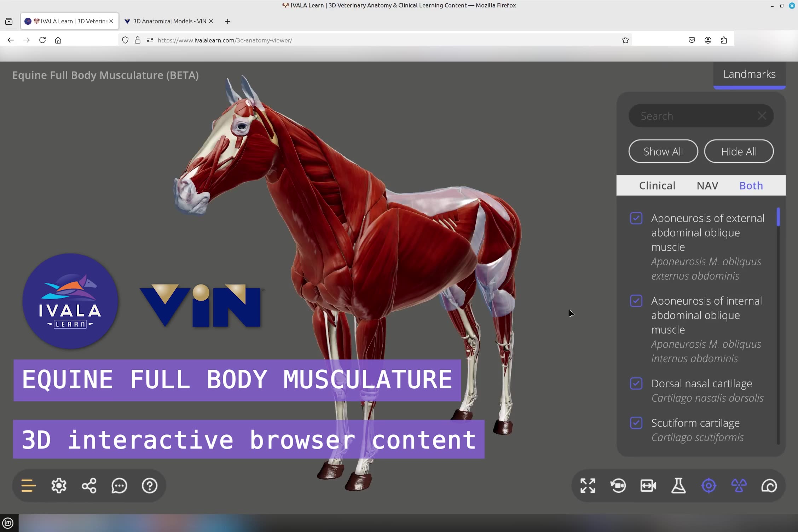The height and width of the screenshot is (532, 798).
Task: Toggle Scutiform cartilage visibility
Action: [x=636, y=423]
